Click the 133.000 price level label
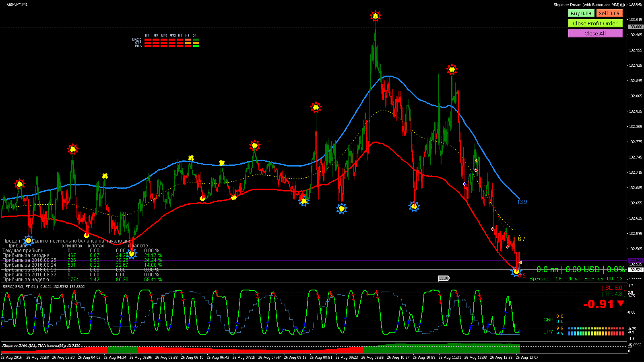 pyautogui.click(x=636, y=27)
